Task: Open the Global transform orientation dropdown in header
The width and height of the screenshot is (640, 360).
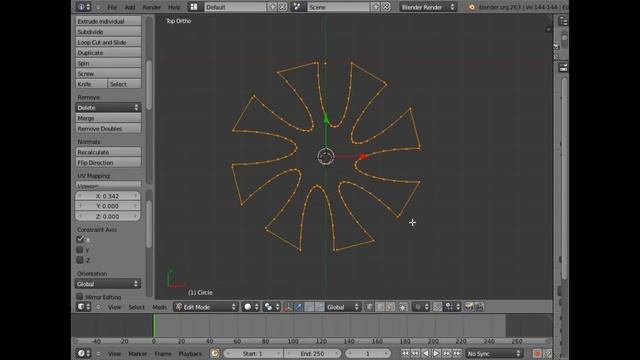Action: click(x=343, y=307)
